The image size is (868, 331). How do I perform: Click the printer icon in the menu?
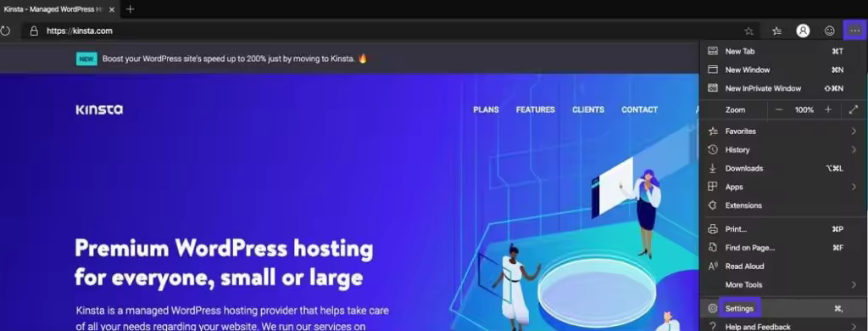click(713, 229)
